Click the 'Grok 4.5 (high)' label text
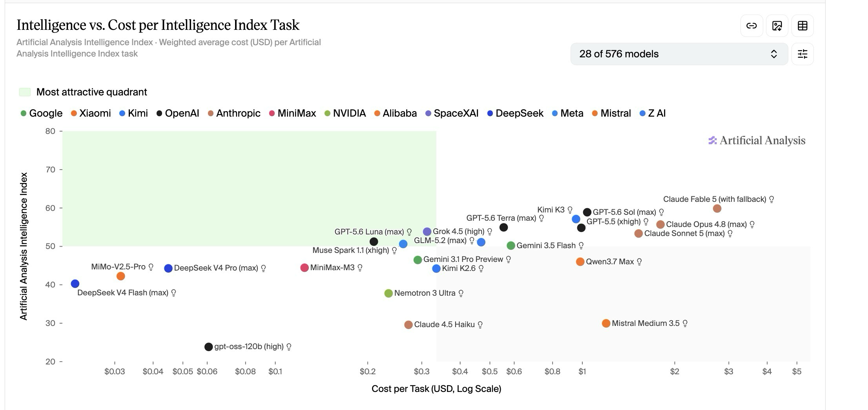The height and width of the screenshot is (410, 868). [458, 232]
